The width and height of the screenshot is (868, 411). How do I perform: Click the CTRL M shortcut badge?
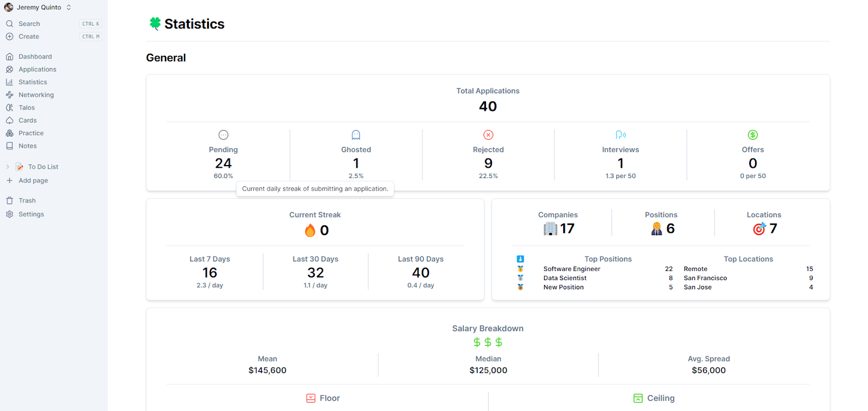(x=91, y=36)
